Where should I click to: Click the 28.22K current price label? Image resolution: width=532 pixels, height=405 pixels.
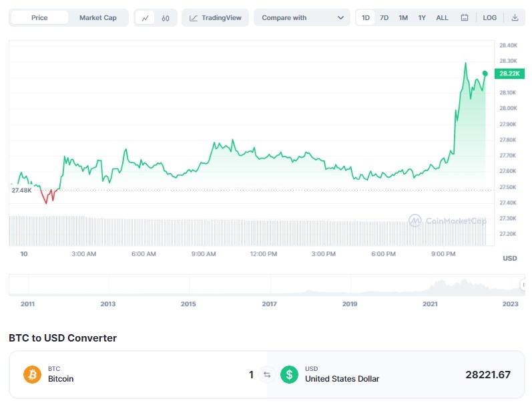[509, 74]
